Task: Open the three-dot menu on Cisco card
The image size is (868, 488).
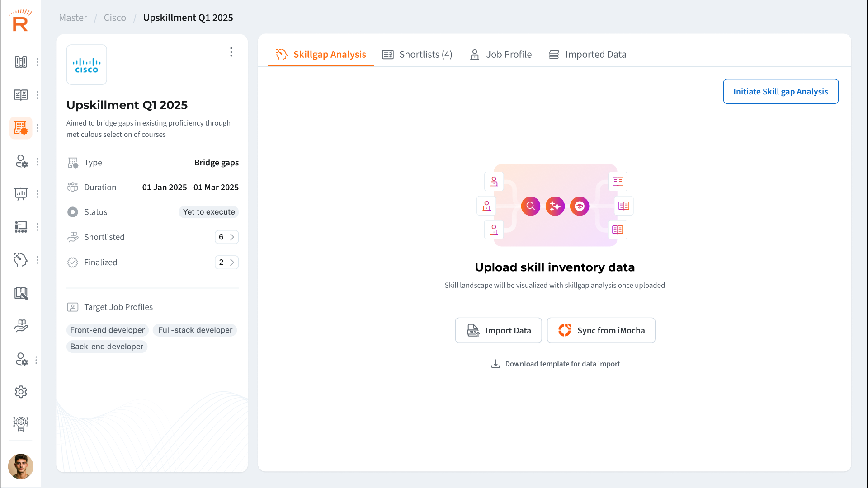Action: click(x=231, y=52)
